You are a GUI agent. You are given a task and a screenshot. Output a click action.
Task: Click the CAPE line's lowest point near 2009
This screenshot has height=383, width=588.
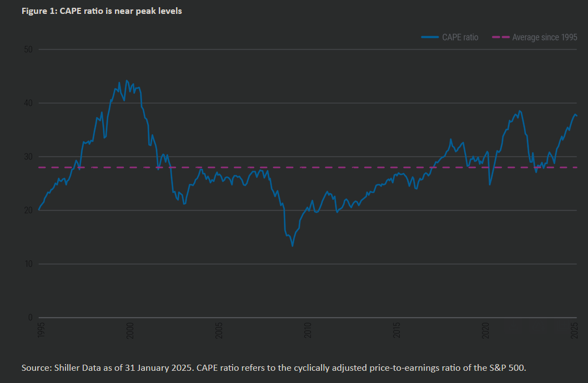(293, 245)
